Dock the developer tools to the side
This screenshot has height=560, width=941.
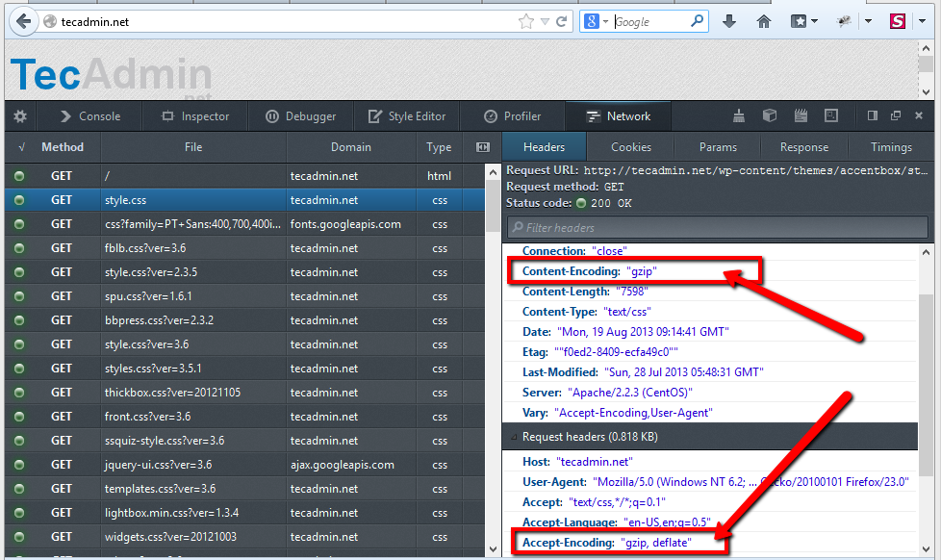pyautogui.click(x=872, y=116)
